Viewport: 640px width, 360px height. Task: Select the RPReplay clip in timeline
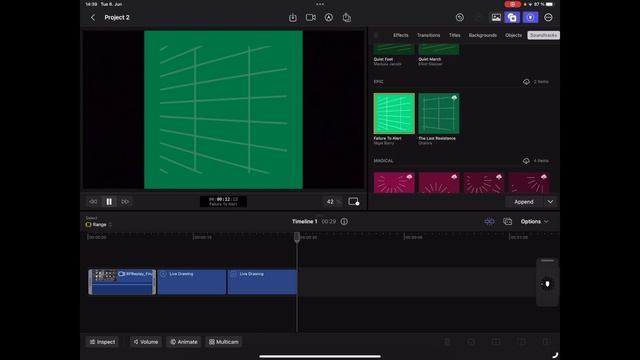pos(122,282)
